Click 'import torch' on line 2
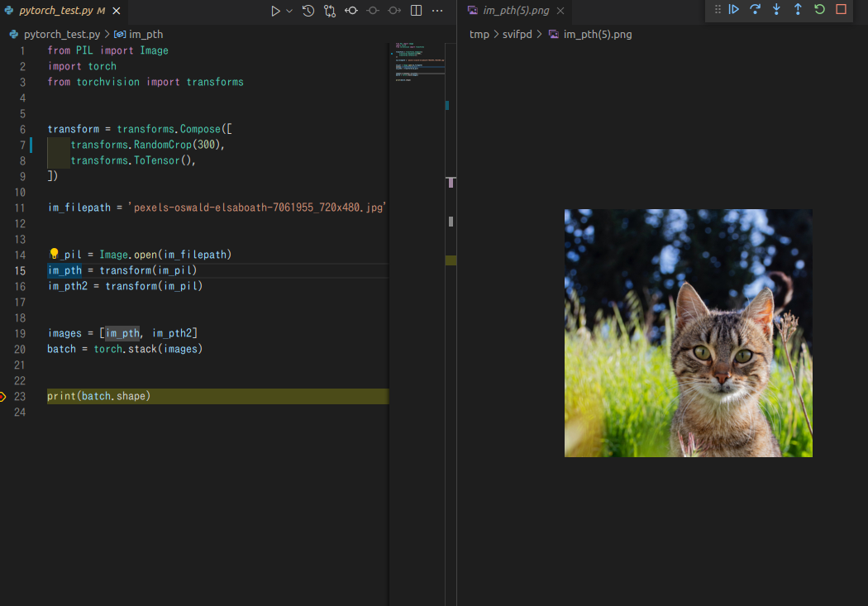 click(x=82, y=66)
